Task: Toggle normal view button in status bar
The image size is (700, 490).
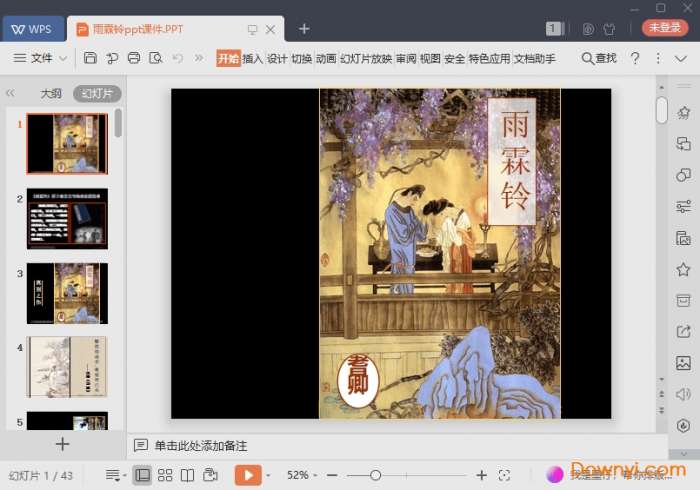Action: point(142,475)
